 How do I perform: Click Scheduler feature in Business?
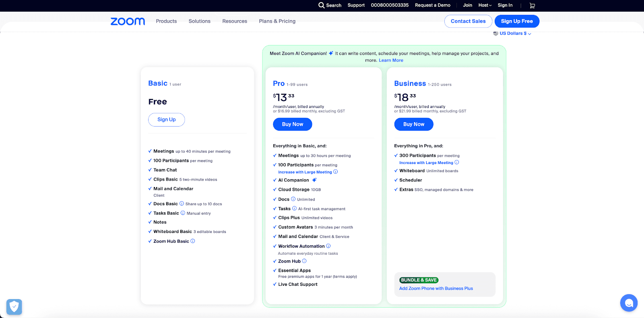(x=411, y=180)
